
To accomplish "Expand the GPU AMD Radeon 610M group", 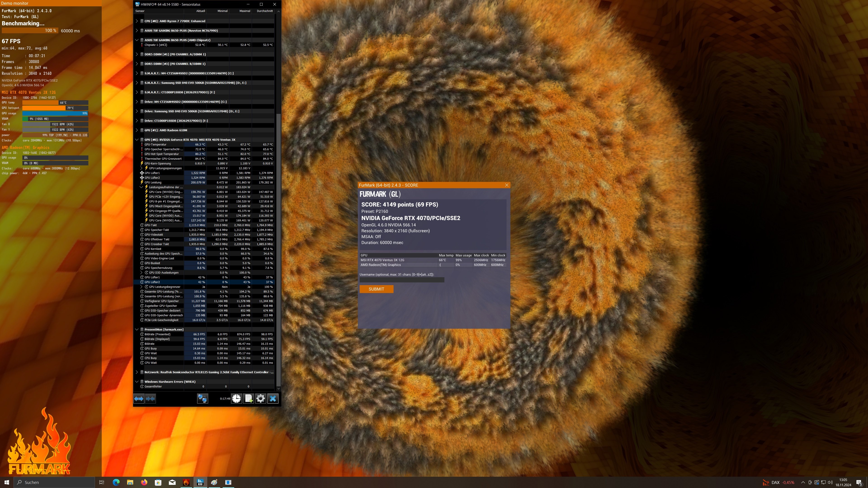I will coord(137,130).
